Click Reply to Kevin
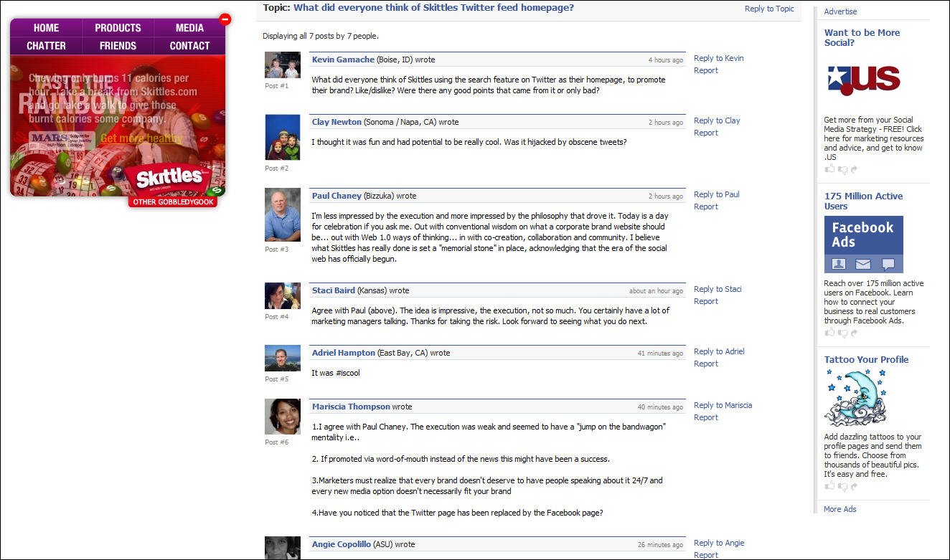 pos(718,58)
